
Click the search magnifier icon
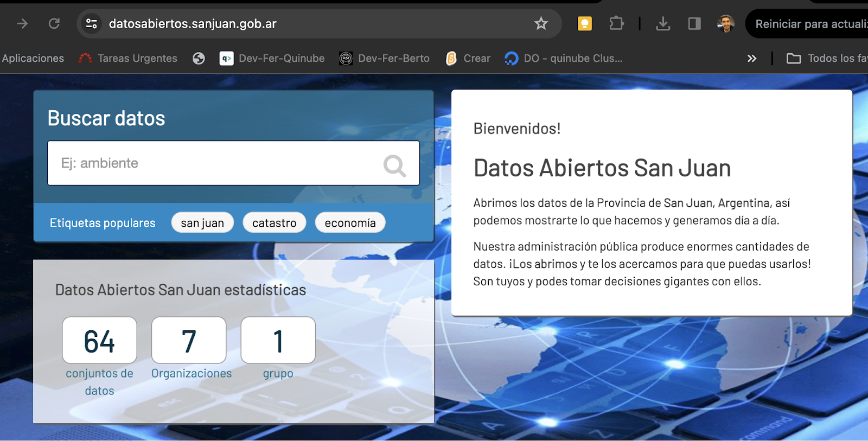(394, 165)
